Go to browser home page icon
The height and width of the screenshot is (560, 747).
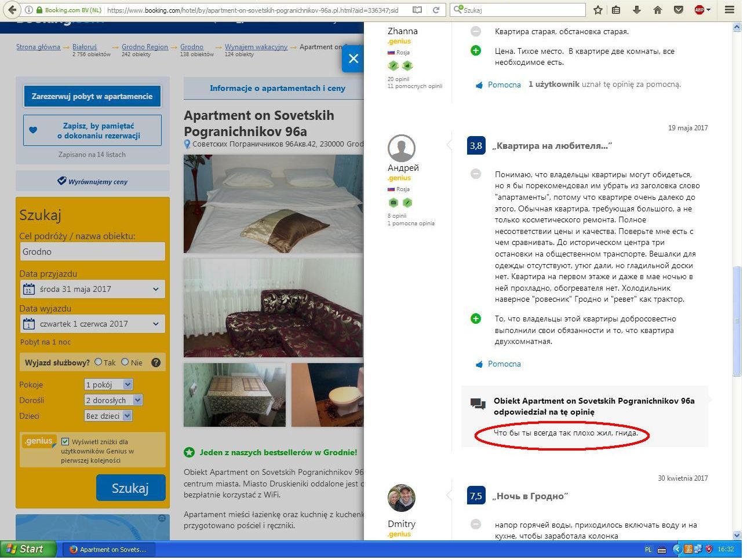click(x=657, y=10)
